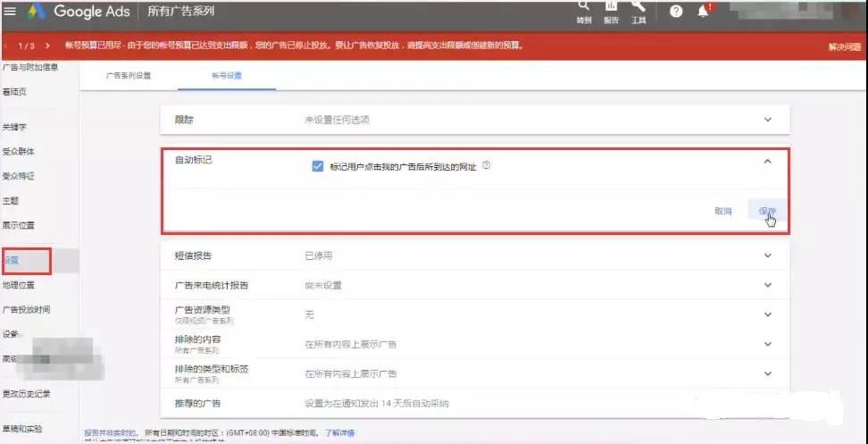Click the 保存 button
Image resolution: width=868 pixels, height=444 pixels.
(767, 211)
